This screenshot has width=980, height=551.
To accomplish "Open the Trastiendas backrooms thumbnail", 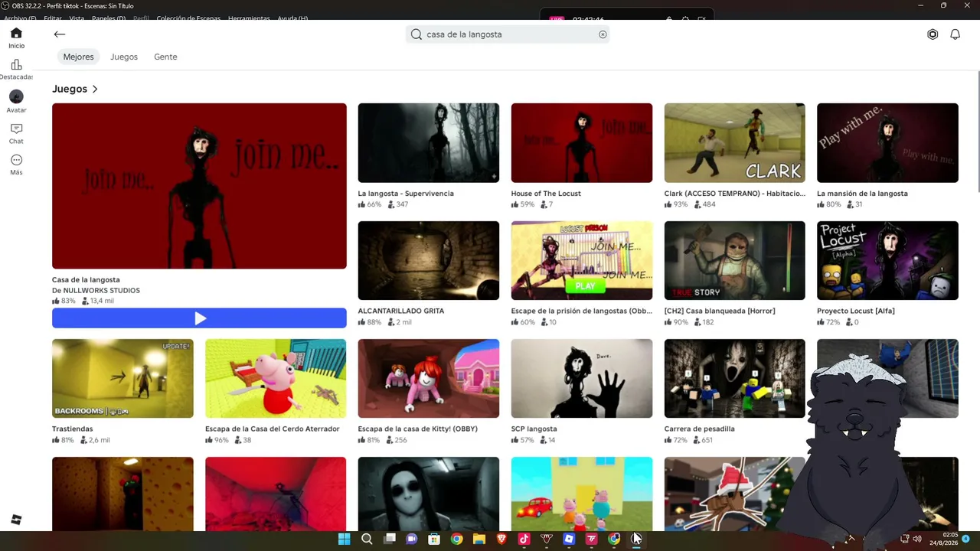I will 122,379.
